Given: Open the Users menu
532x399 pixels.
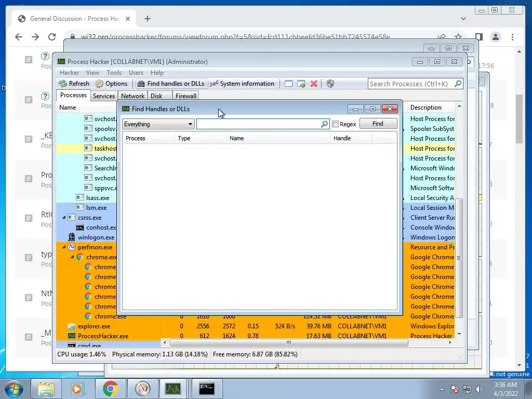Looking at the screenshot, I should point(136,73).
